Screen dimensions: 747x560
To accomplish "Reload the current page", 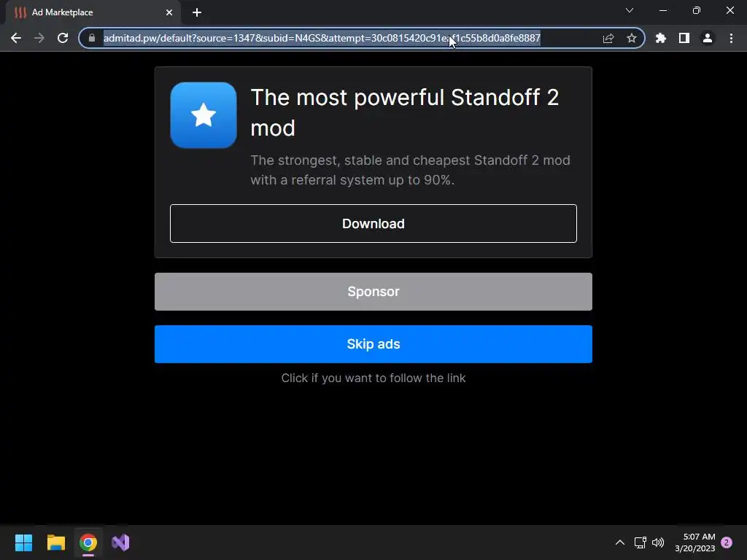I will click(x=63, y=38).
